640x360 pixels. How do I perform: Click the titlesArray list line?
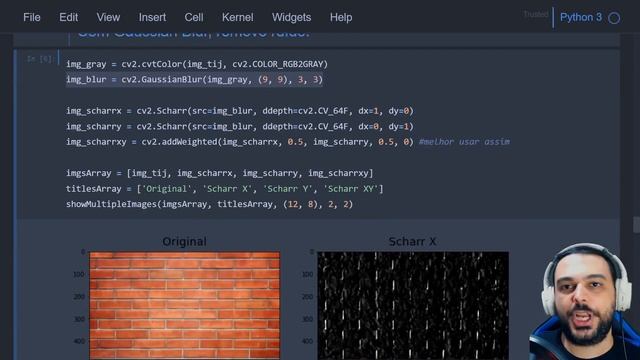pos(224,189)
